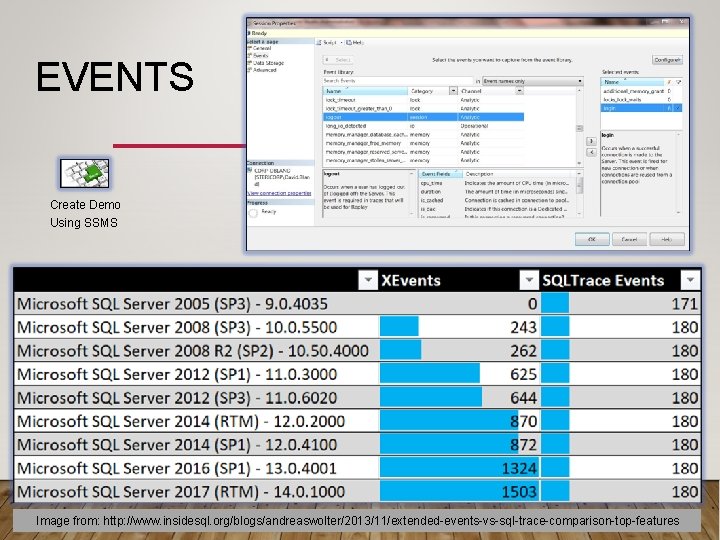This screenshot has height=540, width=720.
Task: Select the SQL Server 2012 (SP1) row label
Action: [x=177, y=374]
